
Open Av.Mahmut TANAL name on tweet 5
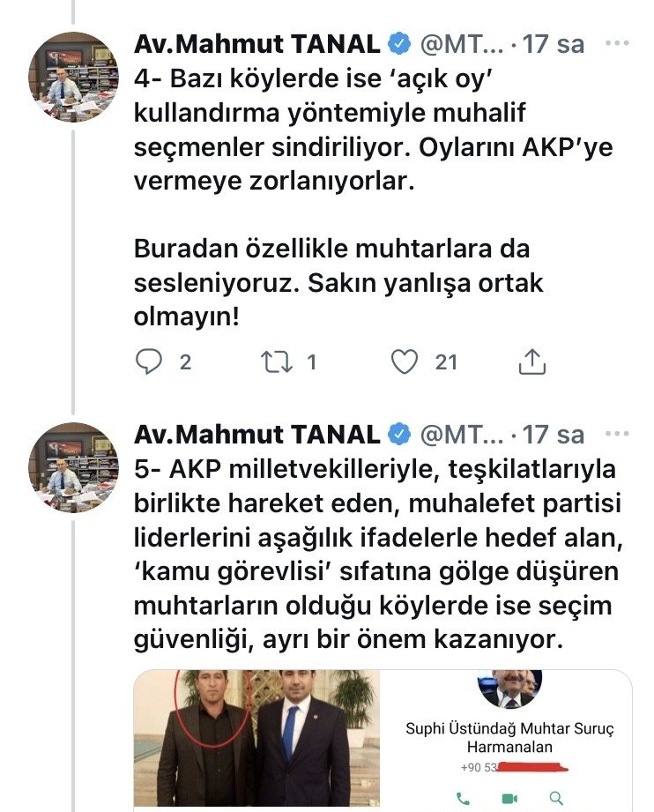(x=257, y=435)
